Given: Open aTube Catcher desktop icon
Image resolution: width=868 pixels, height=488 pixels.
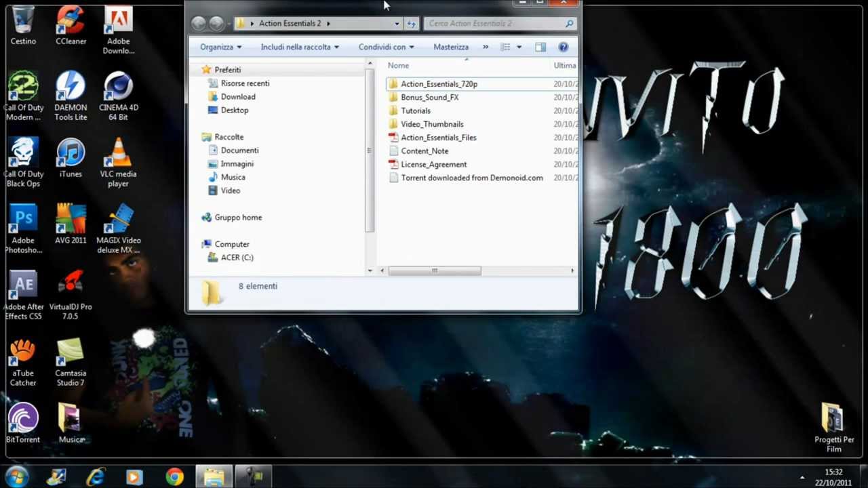Looking at the screenshot, I should (23, 362).
